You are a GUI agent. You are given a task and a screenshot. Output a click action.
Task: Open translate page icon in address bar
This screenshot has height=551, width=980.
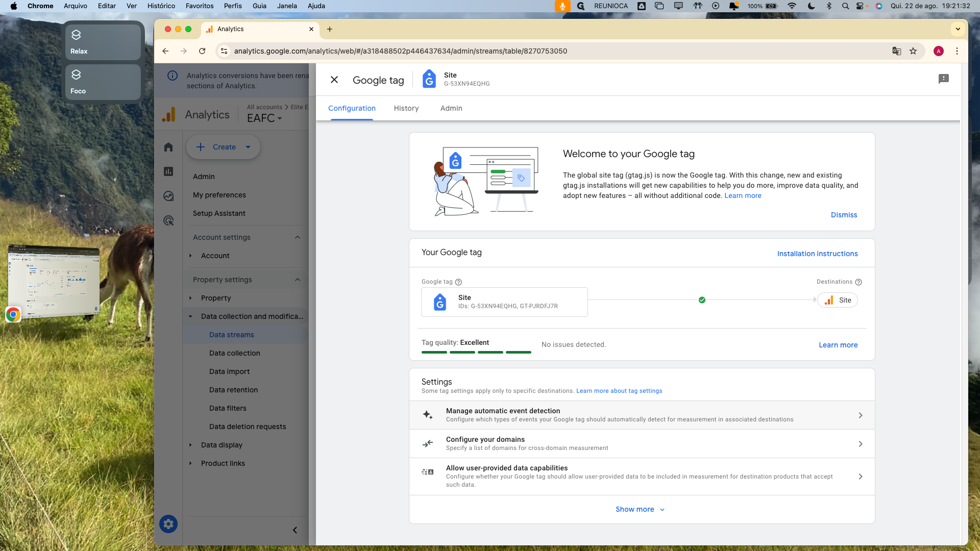[x=896, y=51]
